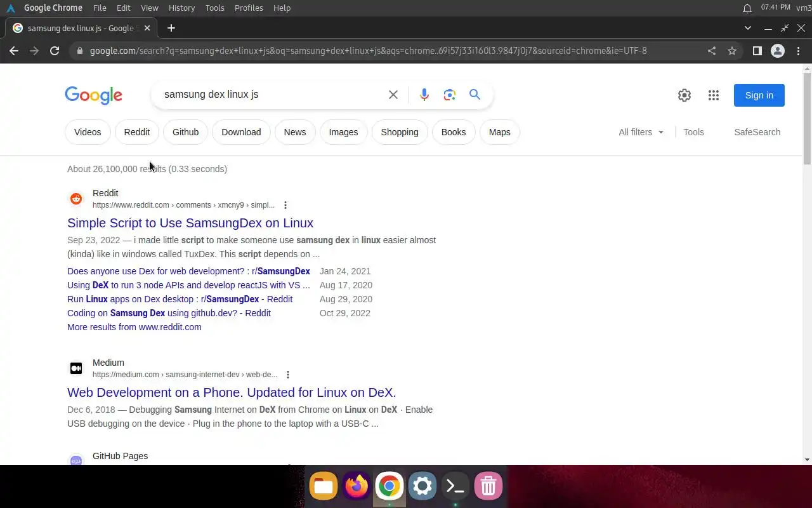Open system Settings from the dock
Screen dimensions: 812x508
point(422,486)
